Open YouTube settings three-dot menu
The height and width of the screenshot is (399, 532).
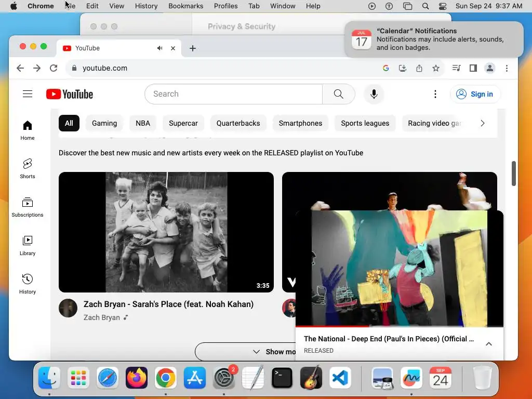pos(435,94)
